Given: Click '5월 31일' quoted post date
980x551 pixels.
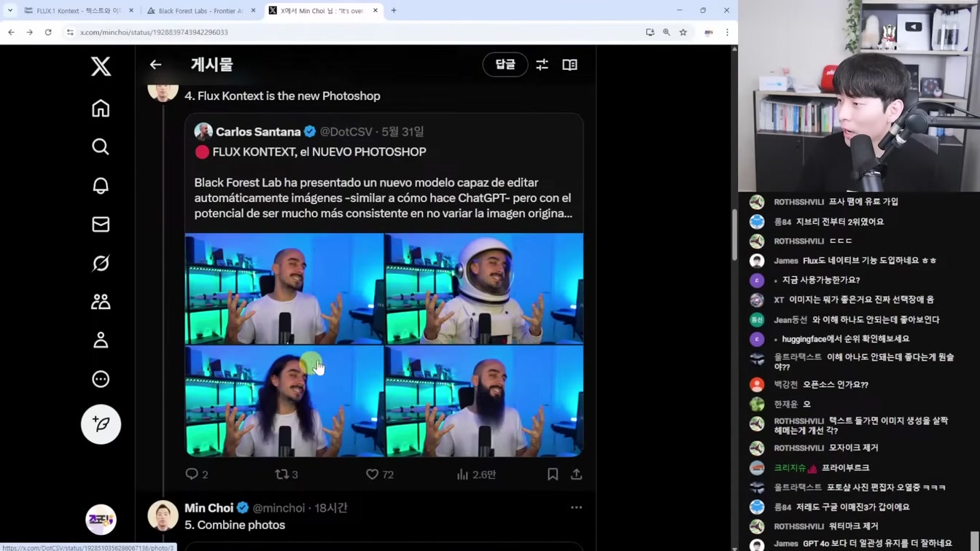Looking at the screenshot, I should pos(402,132).
